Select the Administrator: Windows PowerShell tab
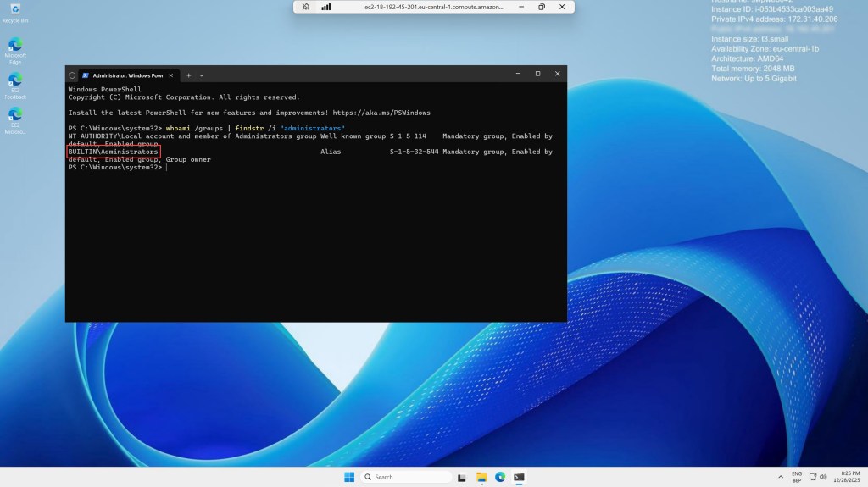The height and width of the screenshot is (487, 868). click(121, 75)
